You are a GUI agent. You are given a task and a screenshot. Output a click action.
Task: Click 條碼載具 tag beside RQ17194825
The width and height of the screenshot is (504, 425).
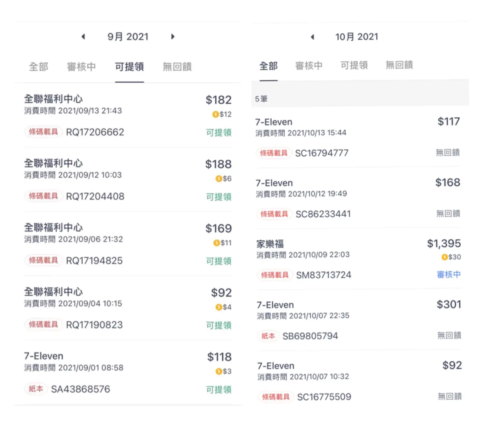[x=43, y=260]
